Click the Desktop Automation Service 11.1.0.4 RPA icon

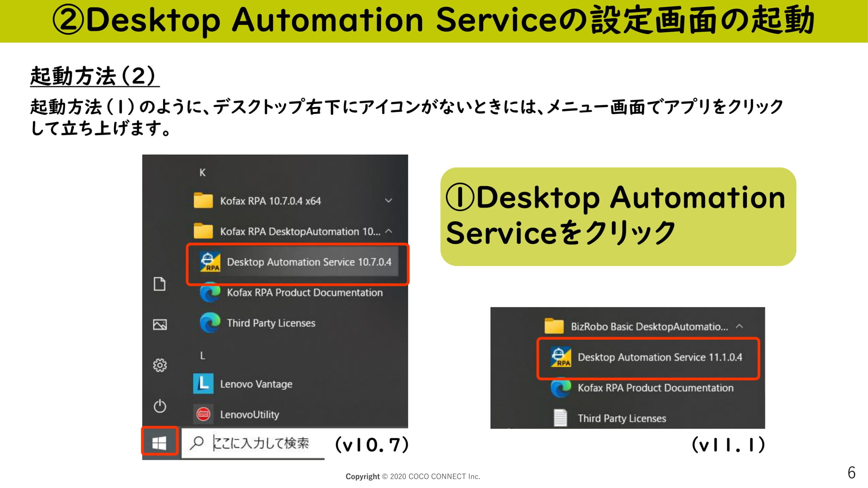click(561, 357)
